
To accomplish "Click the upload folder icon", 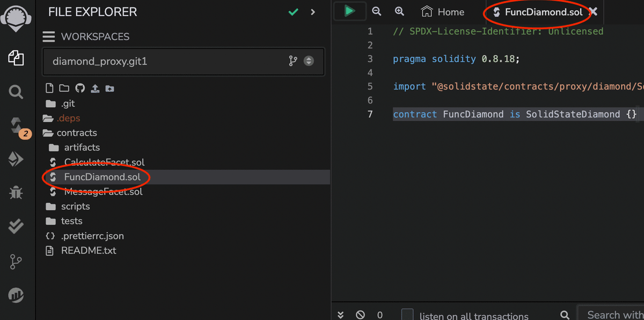I will pos(109,88).
